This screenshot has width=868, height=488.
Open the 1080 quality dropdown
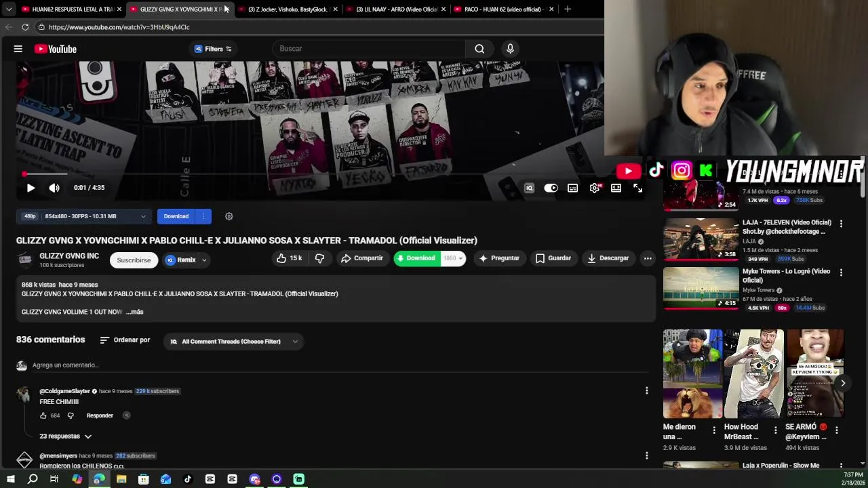click(453, 258)
